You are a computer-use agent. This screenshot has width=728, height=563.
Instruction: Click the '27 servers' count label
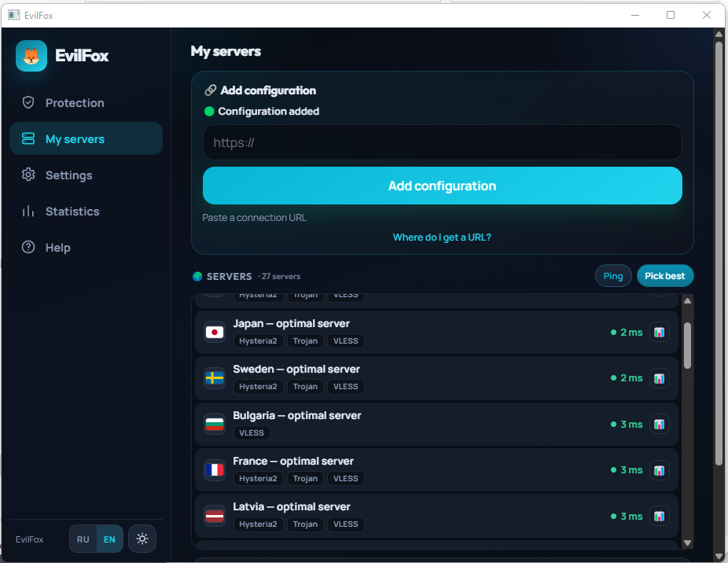[281, 277]
